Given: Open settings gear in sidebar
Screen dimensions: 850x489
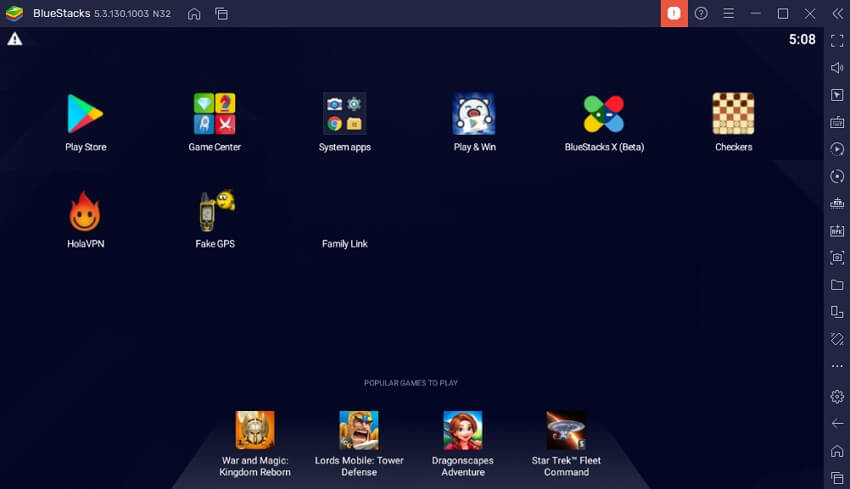Looking at the screenshot, I should (x=837, y=396).
